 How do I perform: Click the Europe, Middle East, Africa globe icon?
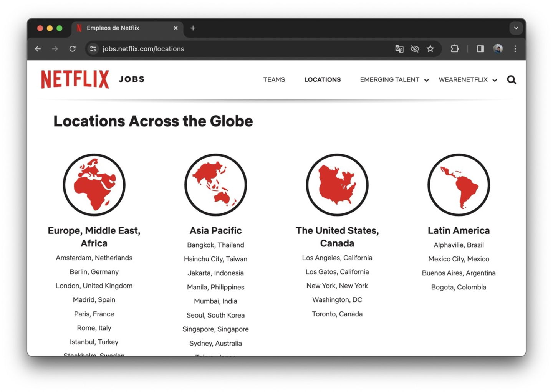(x=94, y=185)
